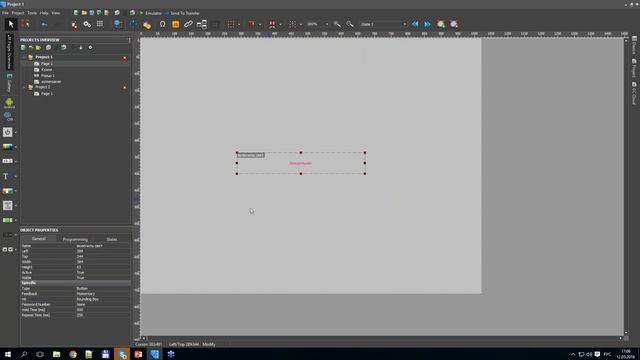This screenshot has width=640, height=360.
Task: Click the orange square toolbar icon
Action: (x=176, y=24)
